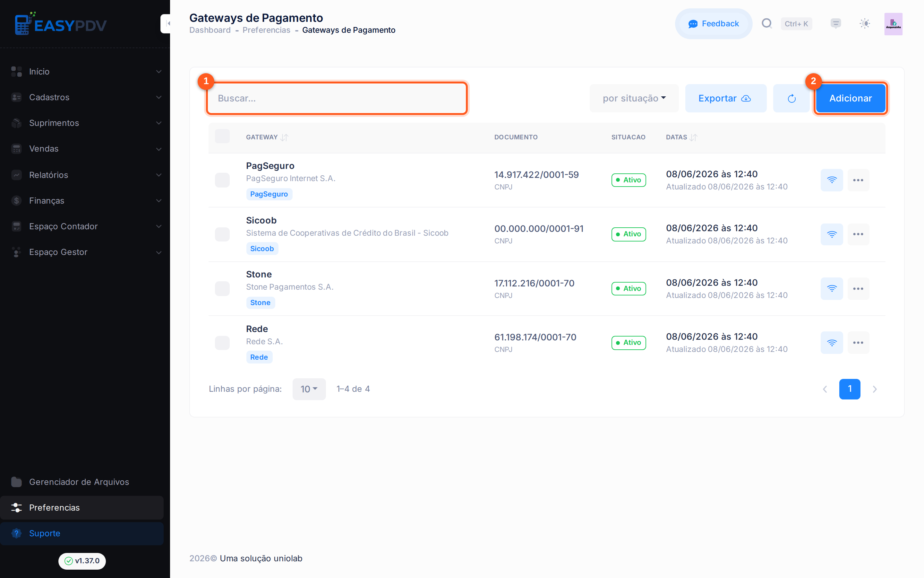Click the DOCUMENTO column header

(x=516, y=137)
